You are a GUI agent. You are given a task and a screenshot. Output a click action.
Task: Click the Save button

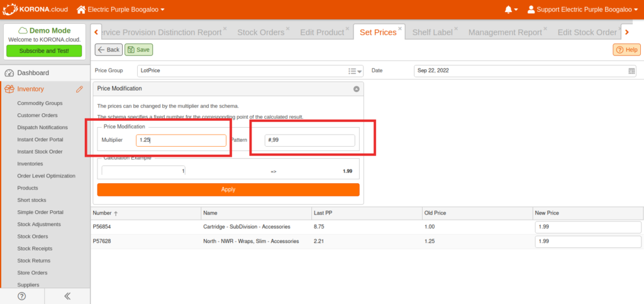point(139,50)
